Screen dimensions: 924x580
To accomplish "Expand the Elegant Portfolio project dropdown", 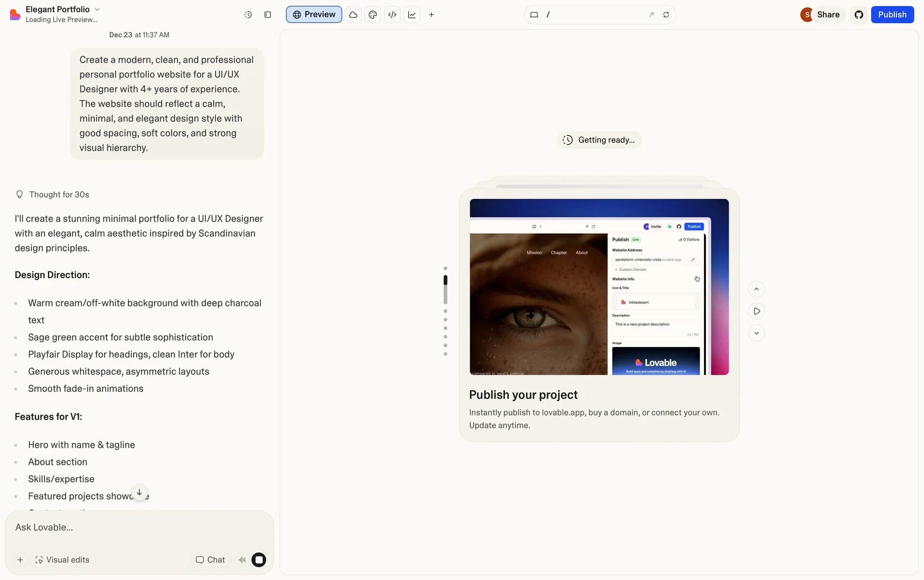I will click(97, 9).
